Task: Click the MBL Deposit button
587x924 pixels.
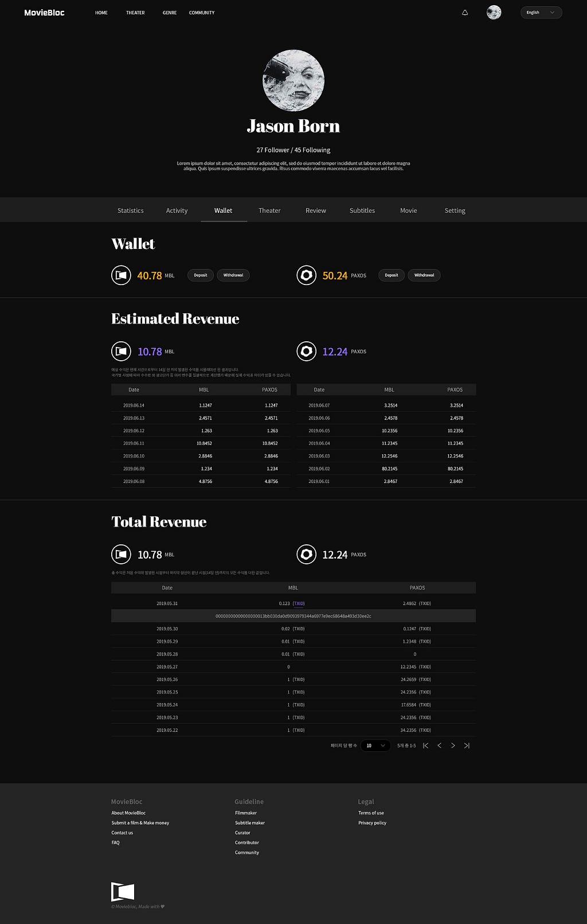Action: tap(201, 275)
